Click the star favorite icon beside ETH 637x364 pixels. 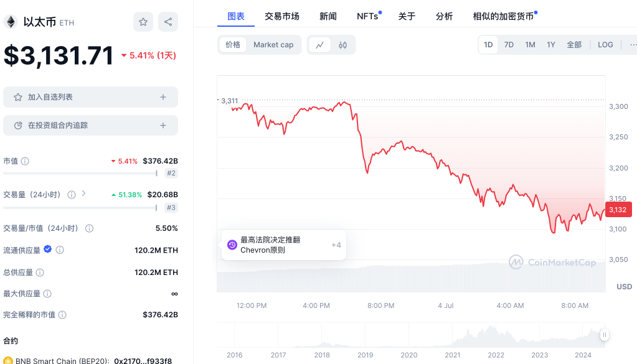pyautogui.click(x=143, y=22)
